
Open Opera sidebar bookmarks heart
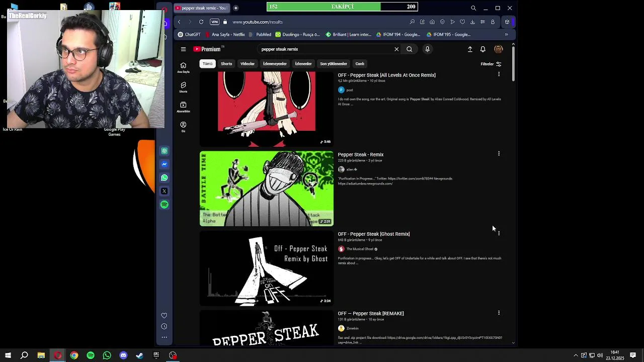pyautogui.click(x=164, y=316)
